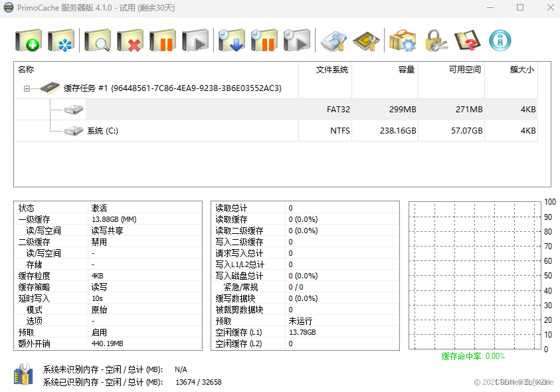Click the 预取 未运行 statistics row
Screen dimensions: 560x392
(x=305, y=321)
